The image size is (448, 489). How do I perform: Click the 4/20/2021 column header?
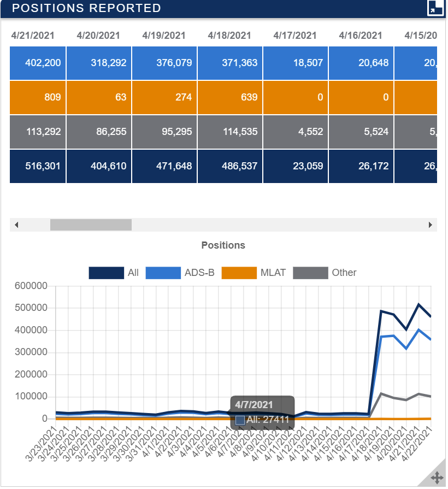(98, 36)
